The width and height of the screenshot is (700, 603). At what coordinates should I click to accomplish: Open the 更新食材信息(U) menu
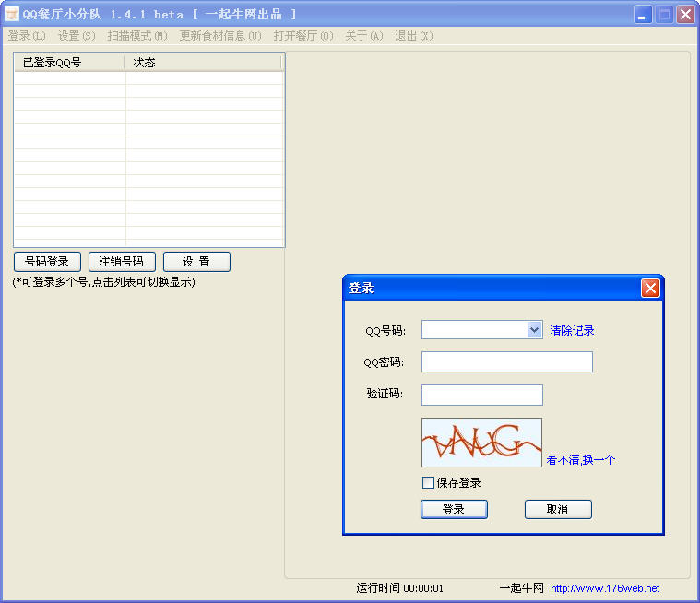[x=220, y=36]
